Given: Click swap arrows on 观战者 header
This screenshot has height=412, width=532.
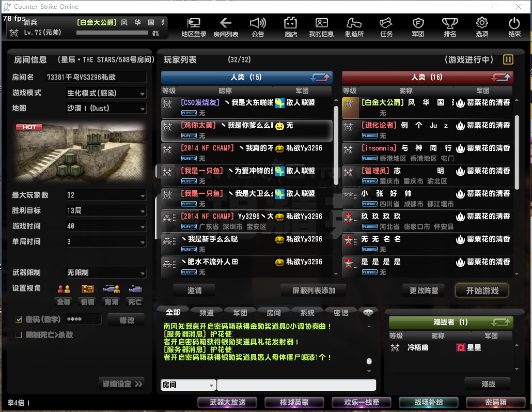Looking at the screenshot, I should coord(501,322).
